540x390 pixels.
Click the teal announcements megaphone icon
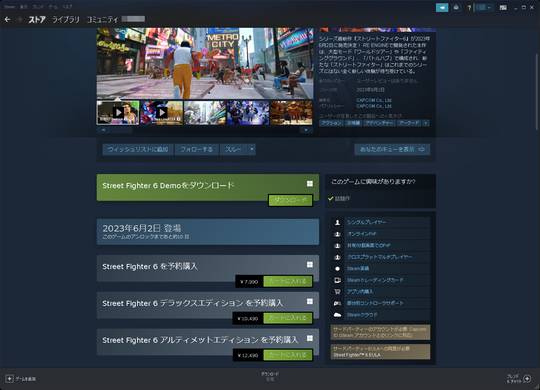click(442, 7)
